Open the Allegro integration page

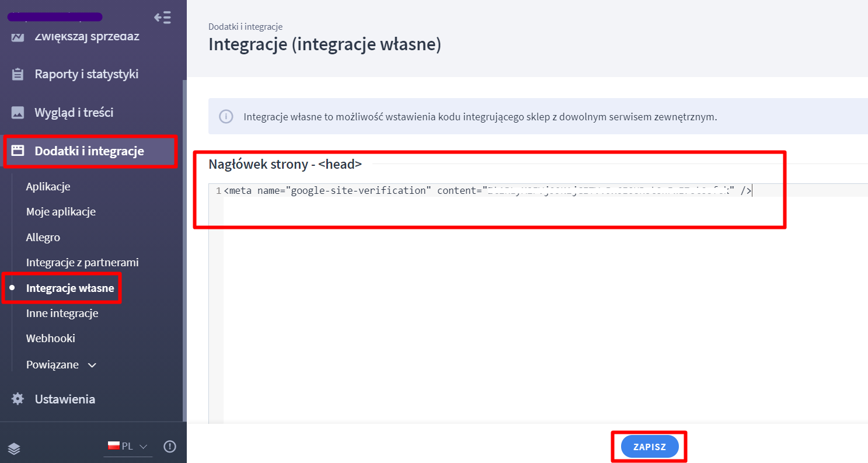click(43, 238)
